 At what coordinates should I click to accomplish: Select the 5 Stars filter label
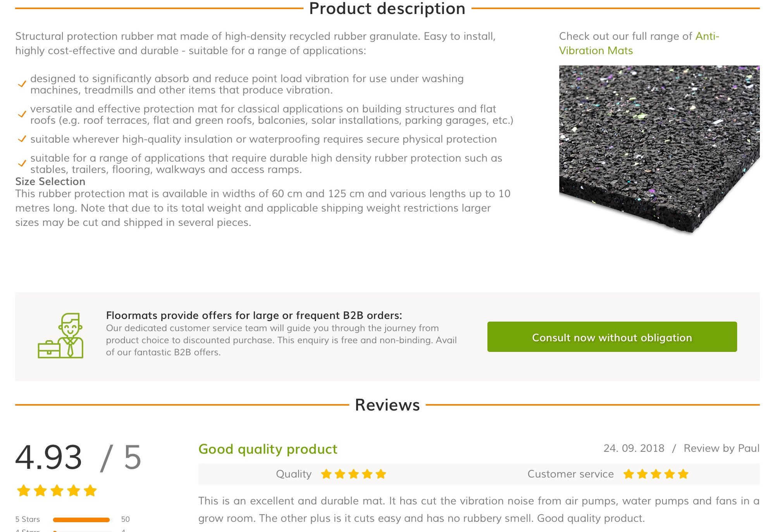[x=28, y=519]
